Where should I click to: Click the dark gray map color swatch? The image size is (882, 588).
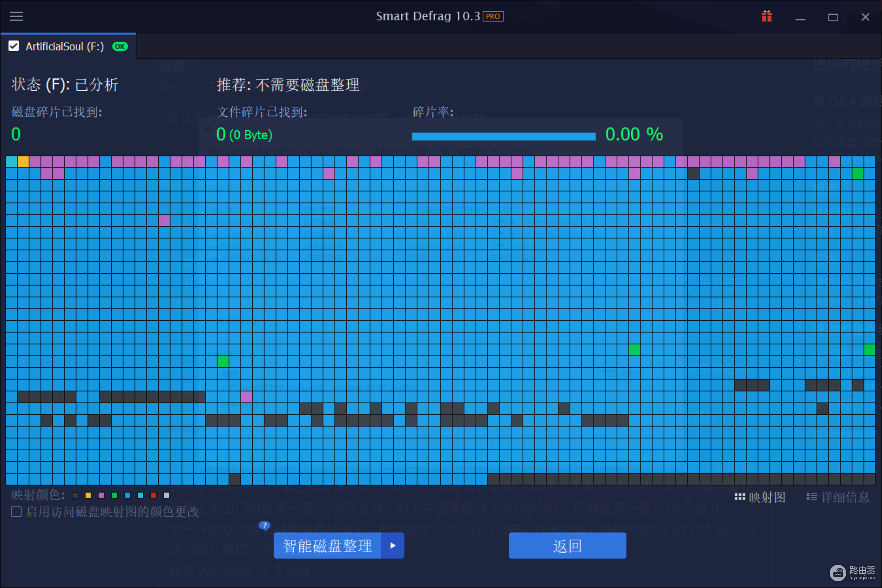(75, 495)
